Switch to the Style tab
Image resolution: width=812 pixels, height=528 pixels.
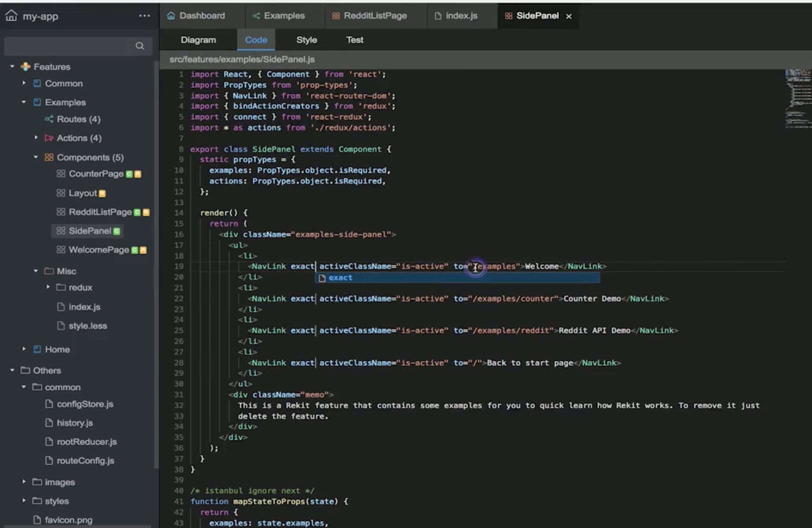pos(306,40)
